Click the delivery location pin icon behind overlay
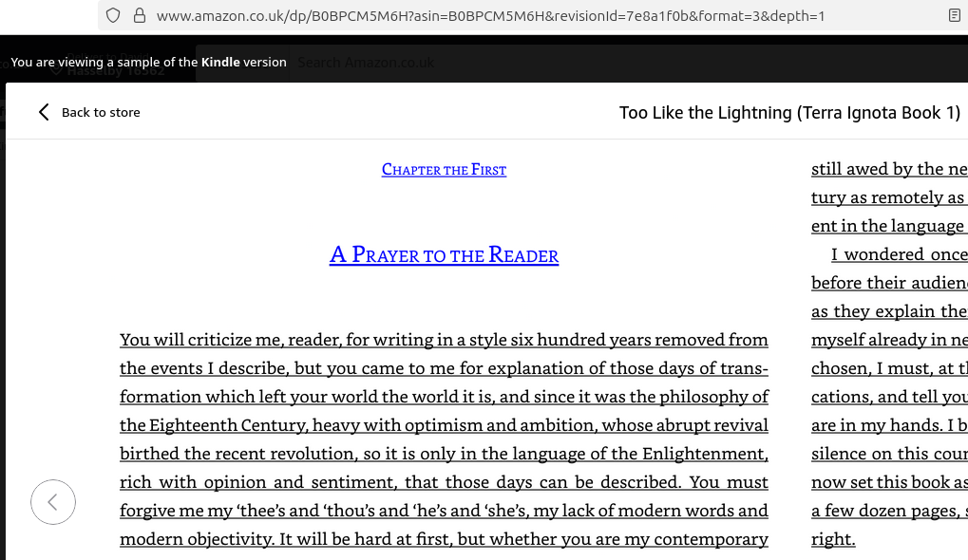The height and width of the screenshot is (560, 968). [57, 70]
